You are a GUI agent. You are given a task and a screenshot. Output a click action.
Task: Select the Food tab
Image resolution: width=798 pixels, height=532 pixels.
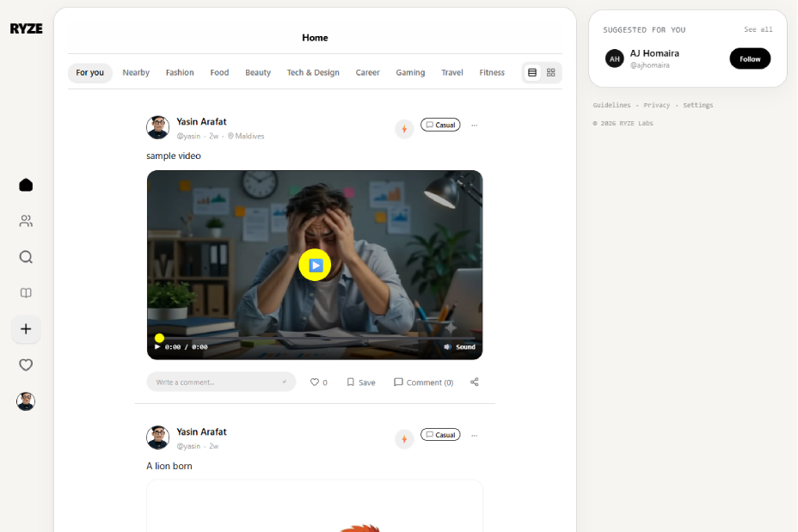tap(219, 73)
